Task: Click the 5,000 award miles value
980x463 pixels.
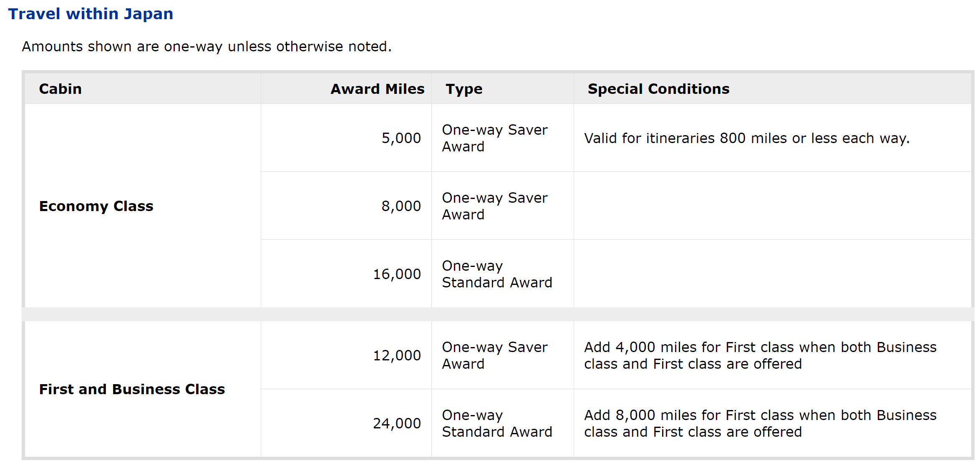Action: (401, 138)
